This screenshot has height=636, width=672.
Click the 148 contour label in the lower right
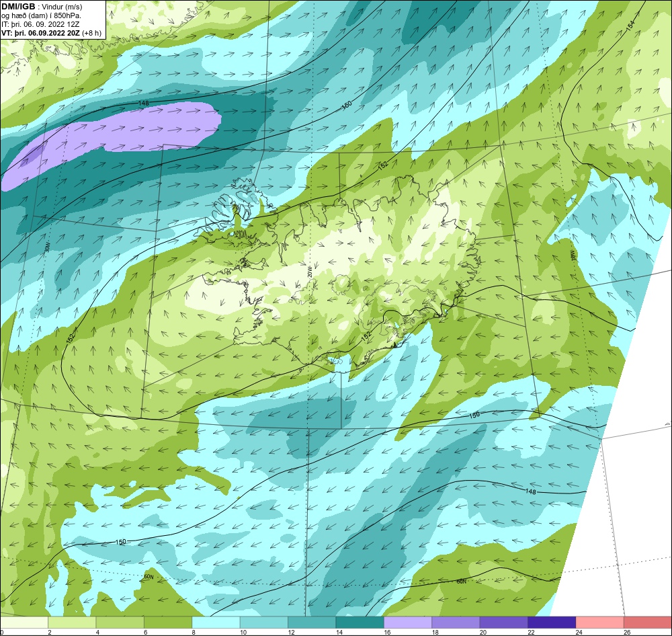pyautogui.click(x=531, y=491)
